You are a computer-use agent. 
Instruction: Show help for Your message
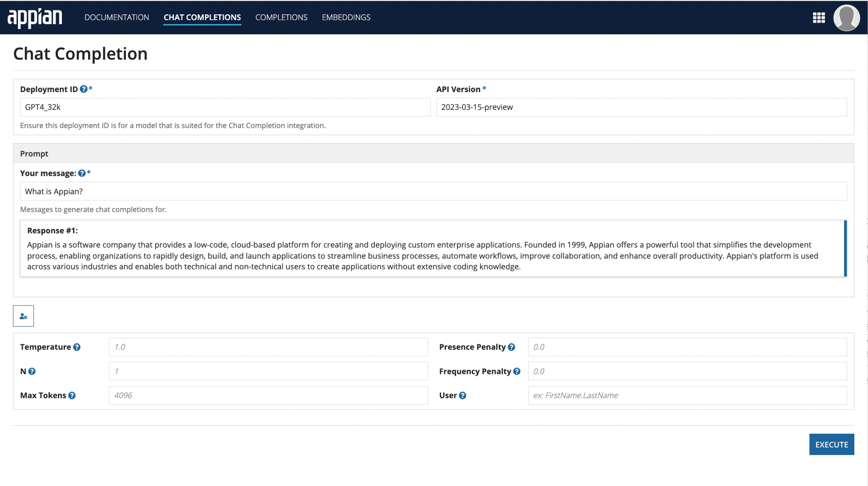click(x=82, y=173)
